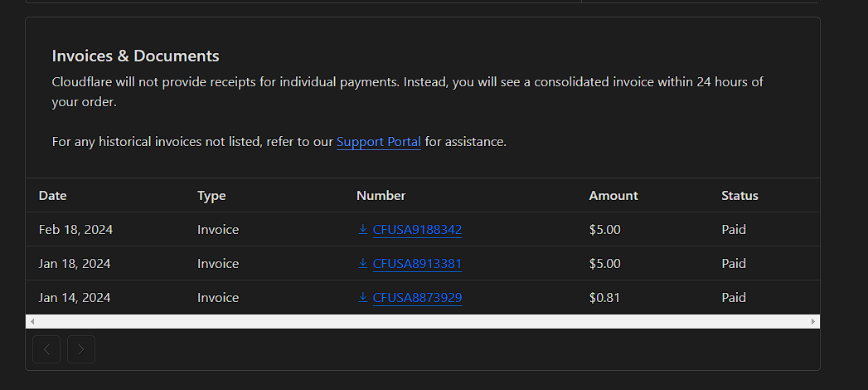The height and width of the screenshot is (390, 868).
Task: Select the Date column header
Action: coord(53,196)
